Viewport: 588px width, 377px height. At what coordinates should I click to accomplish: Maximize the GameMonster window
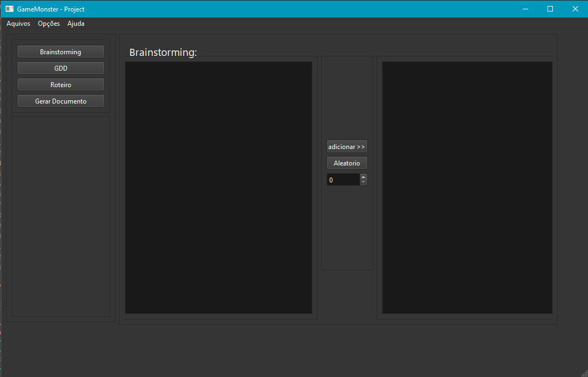point(550,9)
